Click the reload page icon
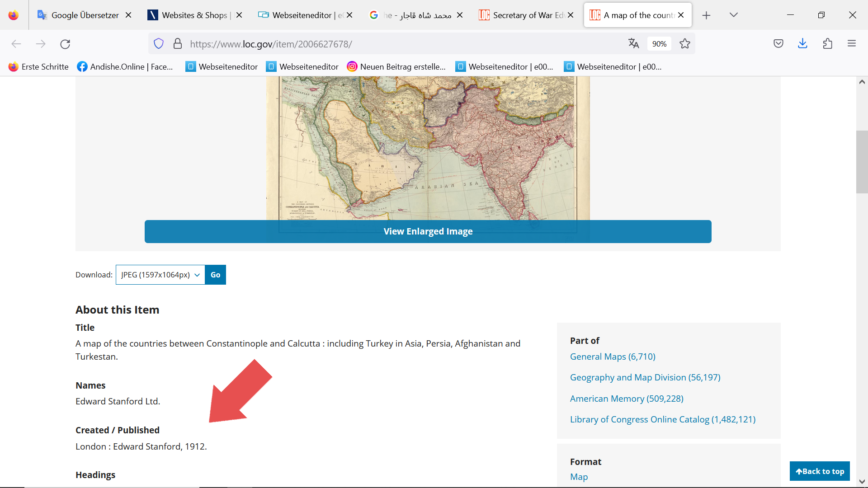Image resolution: width=868 pixels, height=488 pixels. pos(65,44)
